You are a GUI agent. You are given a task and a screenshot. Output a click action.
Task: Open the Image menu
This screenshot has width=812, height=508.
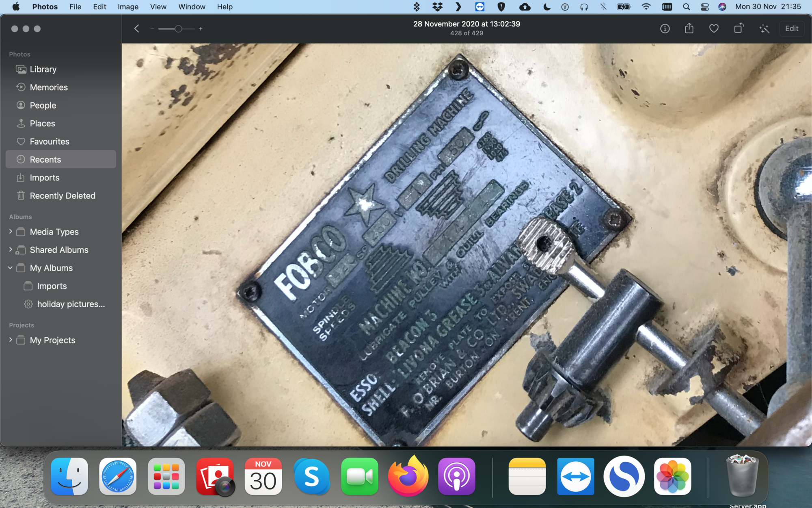(128, 7)
